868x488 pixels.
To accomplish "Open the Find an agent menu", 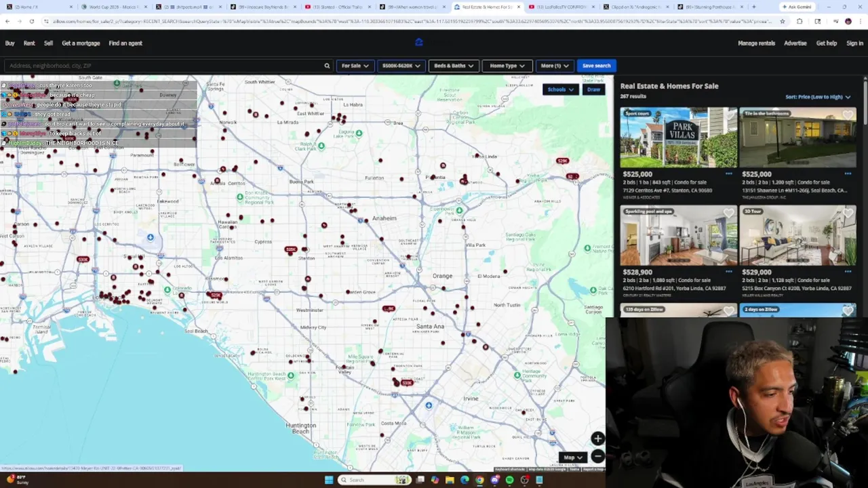I will coord(125,43).
